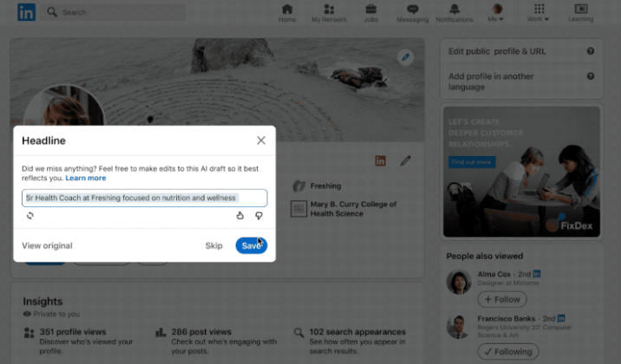Viewport: 621px width, 364px height.
Task: Open the Learning nav item
Action: pyautogui.click(x=580, y=13)
